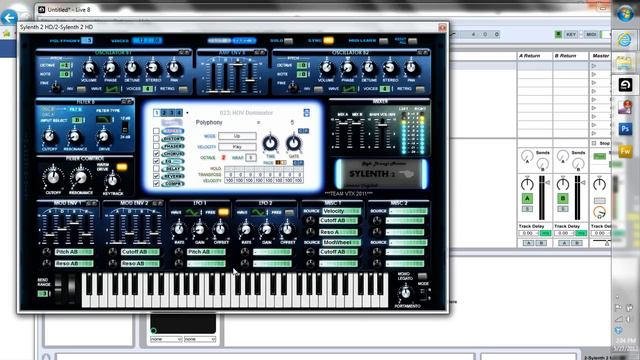Click the Portamento knob
Viewport: 640px width, 360px height.
(405, 292)
